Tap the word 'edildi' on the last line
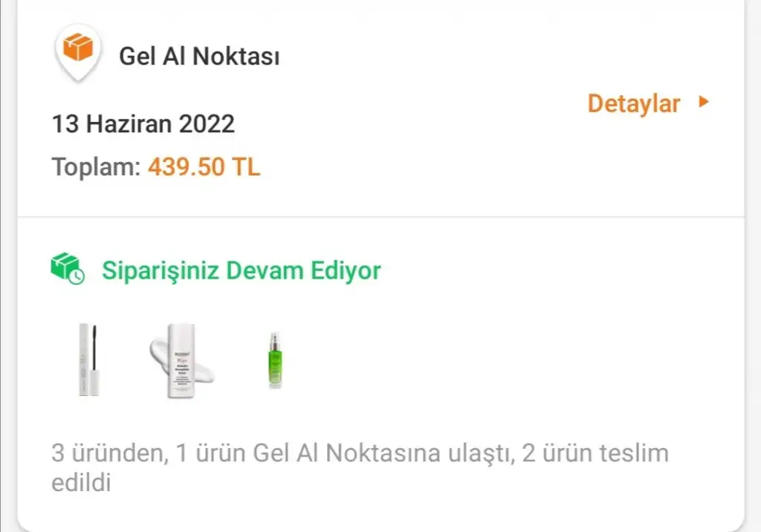 coord(81,482)
